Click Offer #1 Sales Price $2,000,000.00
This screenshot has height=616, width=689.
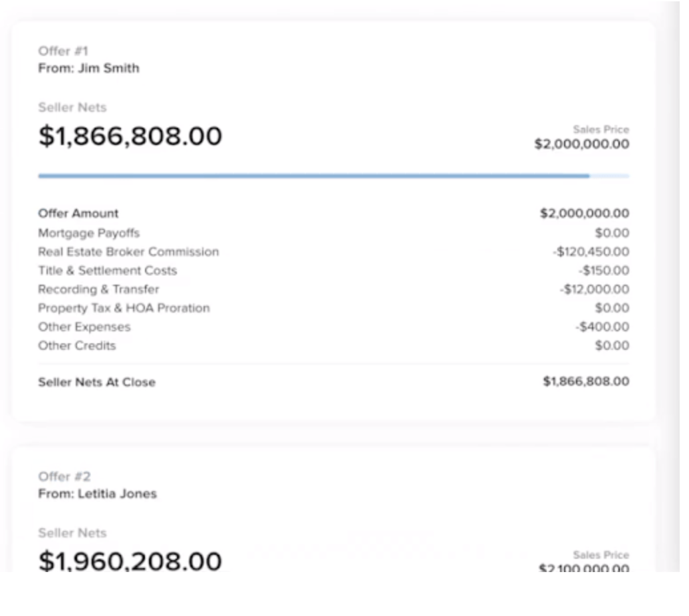[x=581, y=144]
